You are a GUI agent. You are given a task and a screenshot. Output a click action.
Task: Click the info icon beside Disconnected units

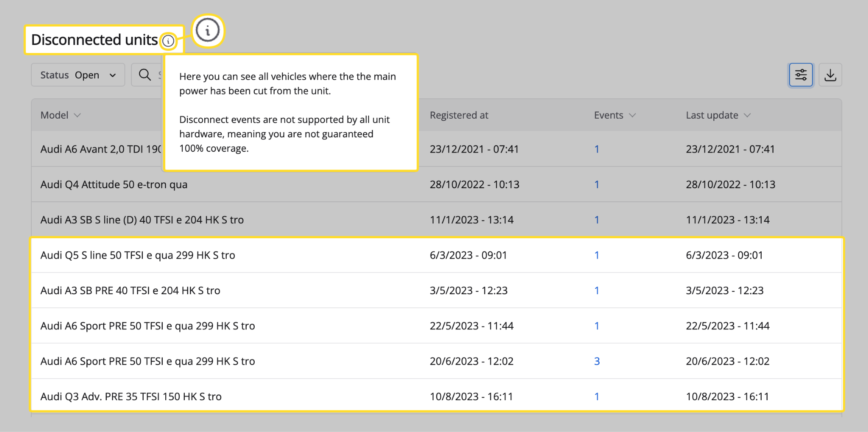[168, 41]
